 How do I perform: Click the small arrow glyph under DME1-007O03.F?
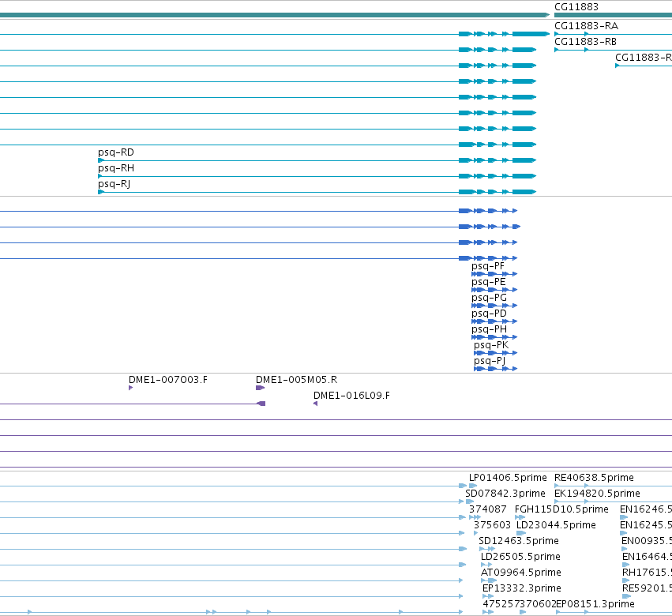click(131, 388)
